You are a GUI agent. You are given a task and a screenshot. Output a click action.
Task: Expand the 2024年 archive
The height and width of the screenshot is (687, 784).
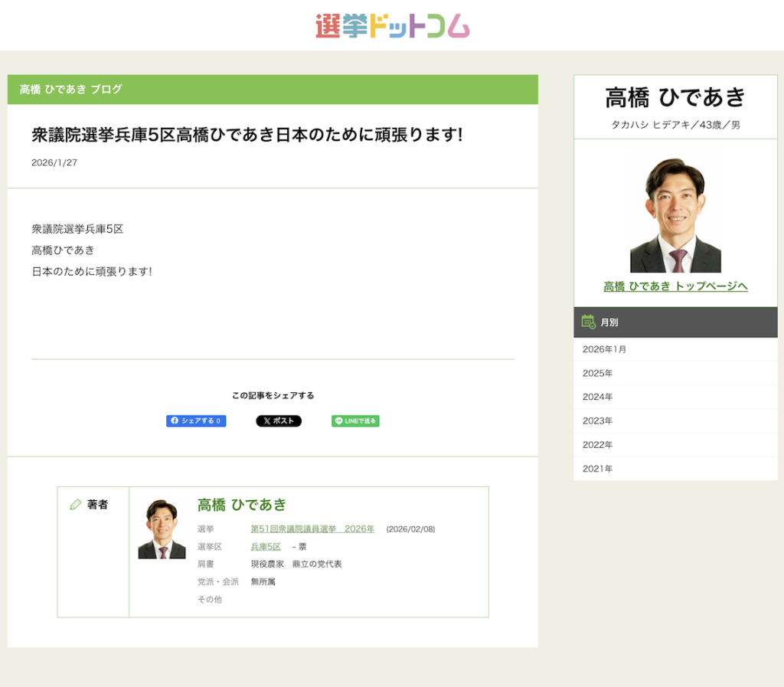(x=598, y=397)
